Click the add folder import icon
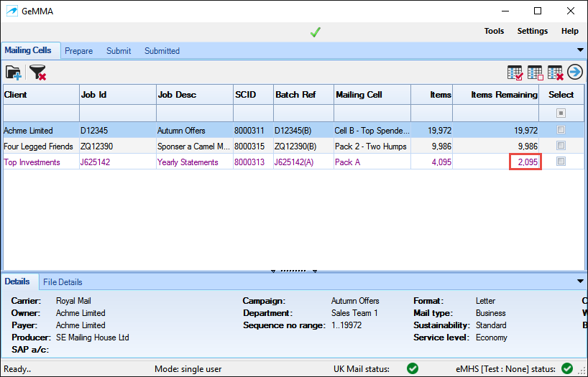588x377 pixels. pyautogui.click(x=14, y=73)
